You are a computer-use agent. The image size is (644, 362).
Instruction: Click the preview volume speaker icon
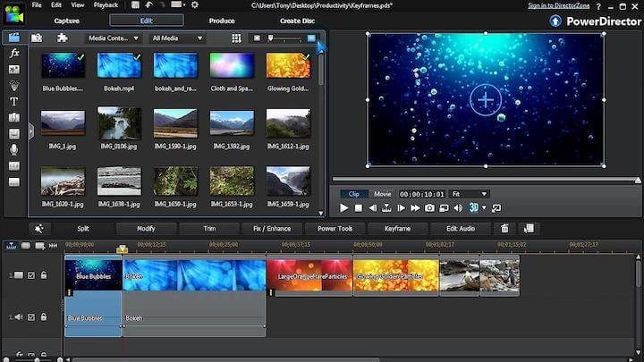(x=458, y=208)
